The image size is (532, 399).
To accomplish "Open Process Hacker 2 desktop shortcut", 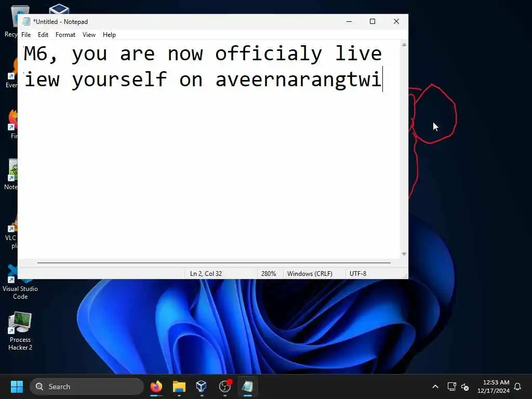I will pyautogui.click(x=20, y=331).
